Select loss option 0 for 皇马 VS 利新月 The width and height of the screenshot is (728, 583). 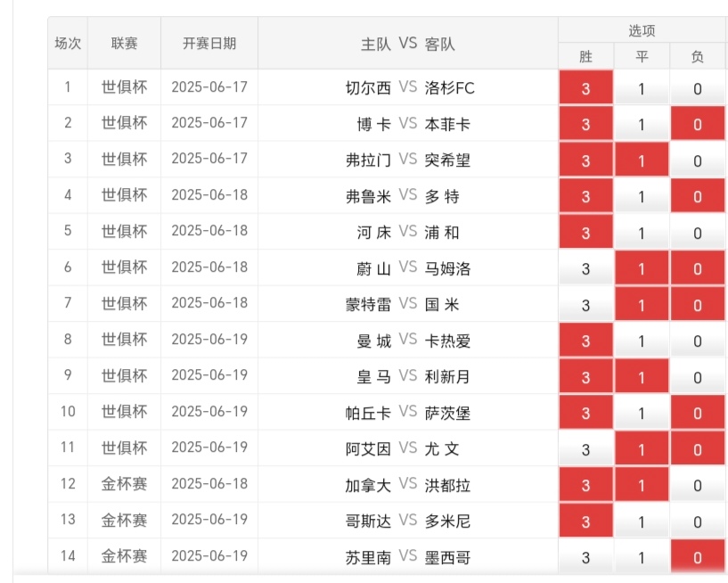point(698,376)
